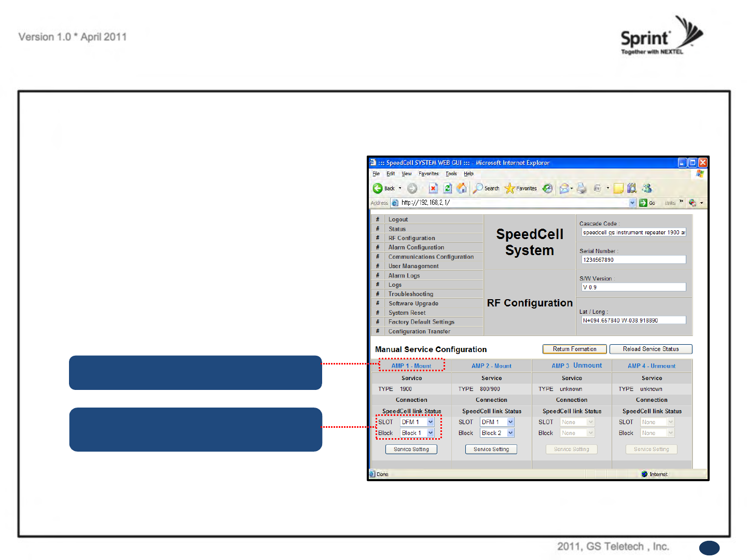The image size is (747, 560).
Task: Click the Logout link in sidebar
Action: pyautogui.click(x=398, y=219)
